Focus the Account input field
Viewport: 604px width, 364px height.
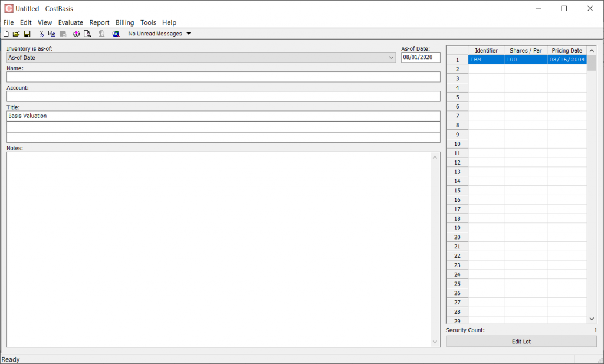224,97
